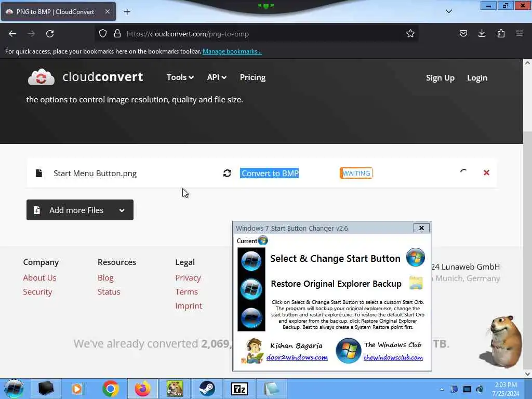This screenshot has width=532, height=399.
Task: Click the Windows orb next to Select & Change
Action: click(x=415, y=257)
